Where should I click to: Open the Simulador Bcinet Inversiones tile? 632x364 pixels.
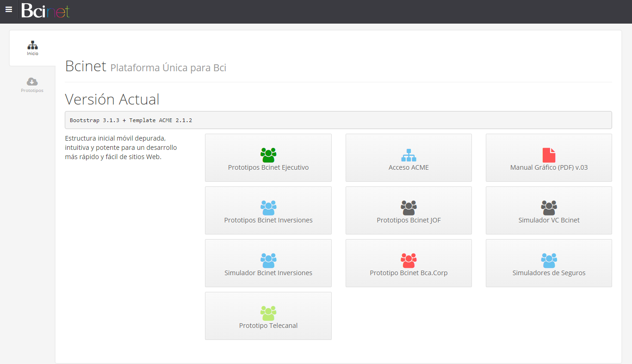(x=268, y=263)
